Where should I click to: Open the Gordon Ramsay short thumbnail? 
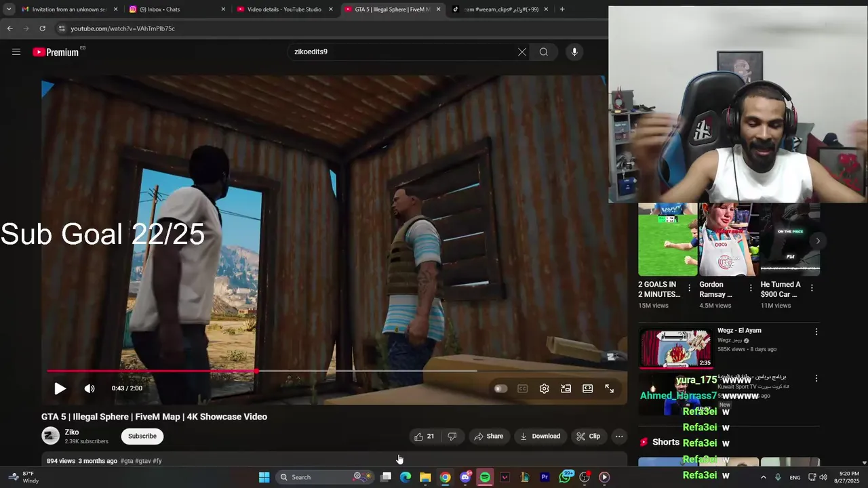tap(728, 239)
